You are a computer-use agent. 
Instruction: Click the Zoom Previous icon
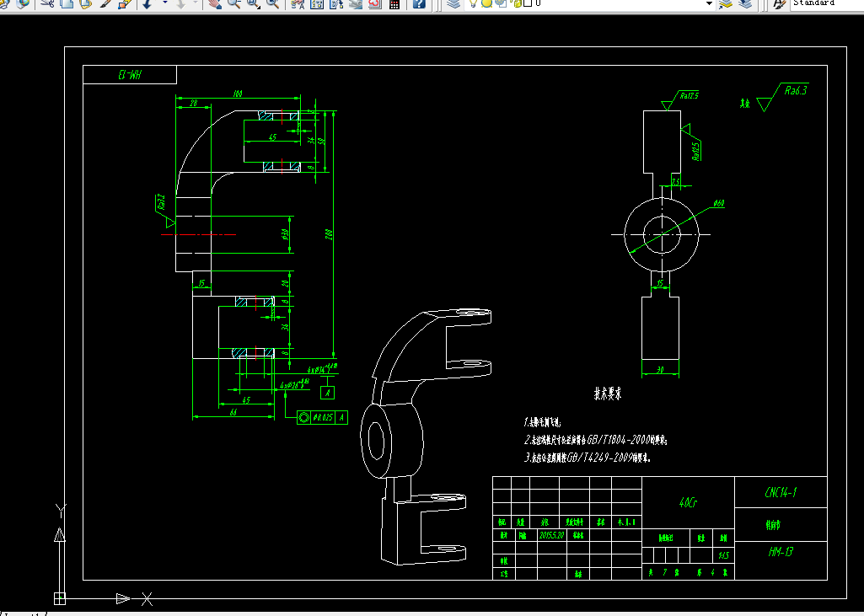pos(273,3)
